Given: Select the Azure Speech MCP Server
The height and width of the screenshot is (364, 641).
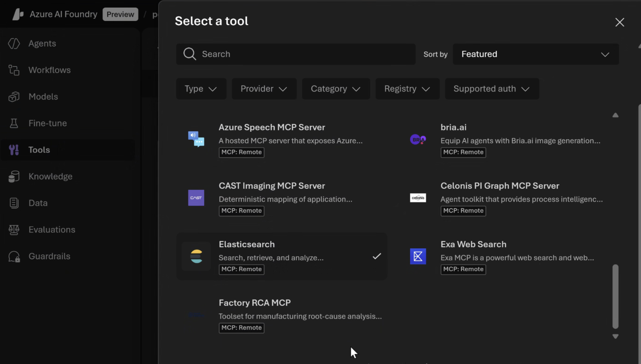Looking at the screenshot, I should (272, 127).
